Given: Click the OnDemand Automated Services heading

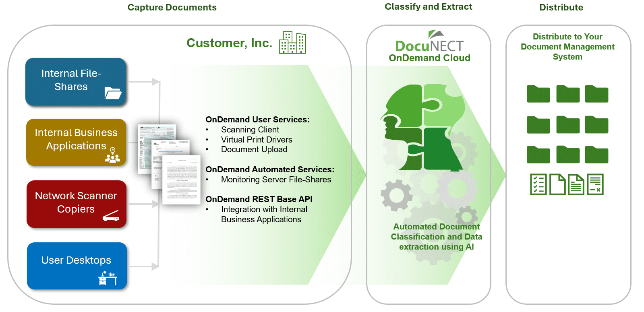Looking at the screenshot, I should (x=270, y=169).
